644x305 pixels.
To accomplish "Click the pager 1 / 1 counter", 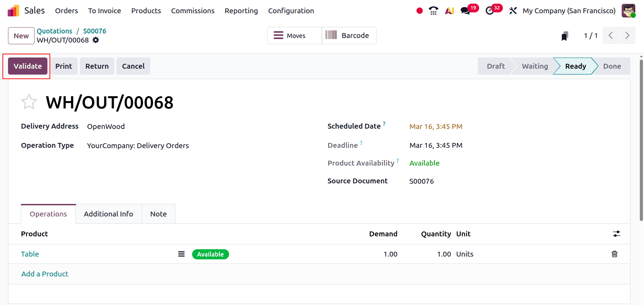I will [x=591, y=36].
